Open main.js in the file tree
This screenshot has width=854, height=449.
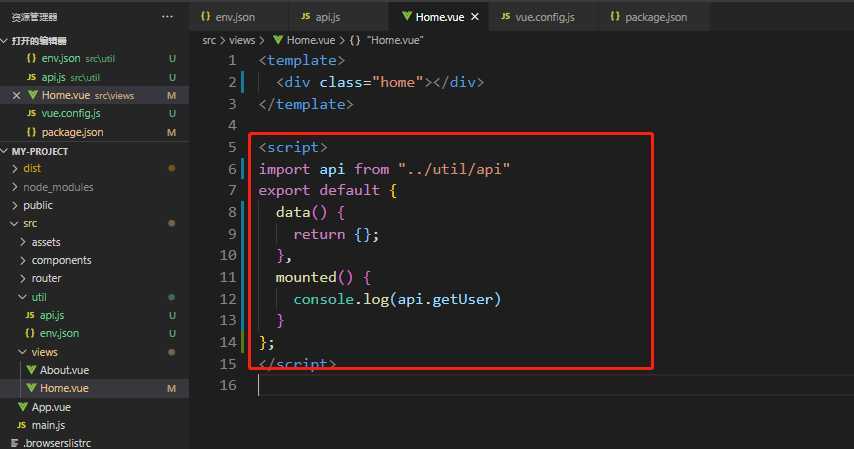point(94,425)
